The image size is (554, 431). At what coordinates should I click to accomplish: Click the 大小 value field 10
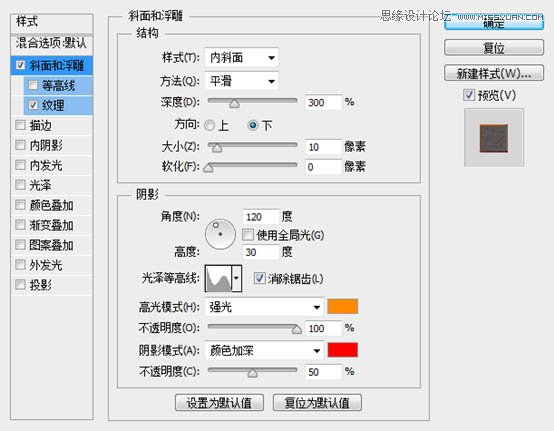323,147
